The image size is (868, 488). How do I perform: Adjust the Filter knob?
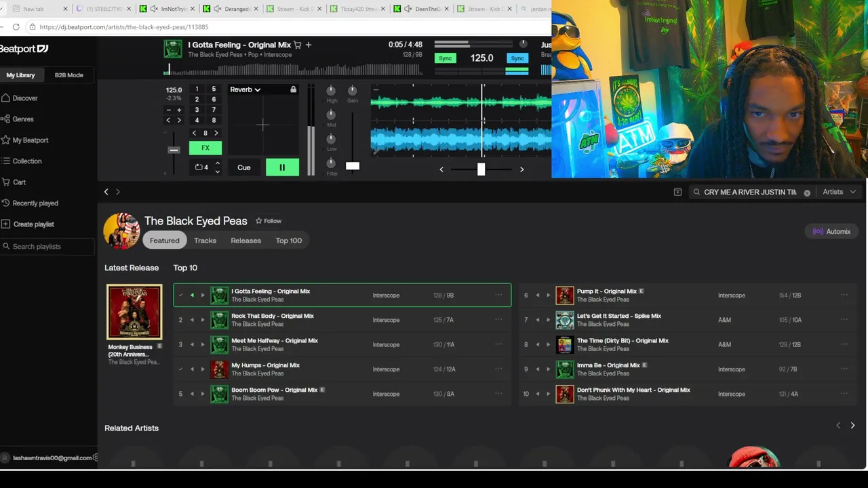click(331, 163)
